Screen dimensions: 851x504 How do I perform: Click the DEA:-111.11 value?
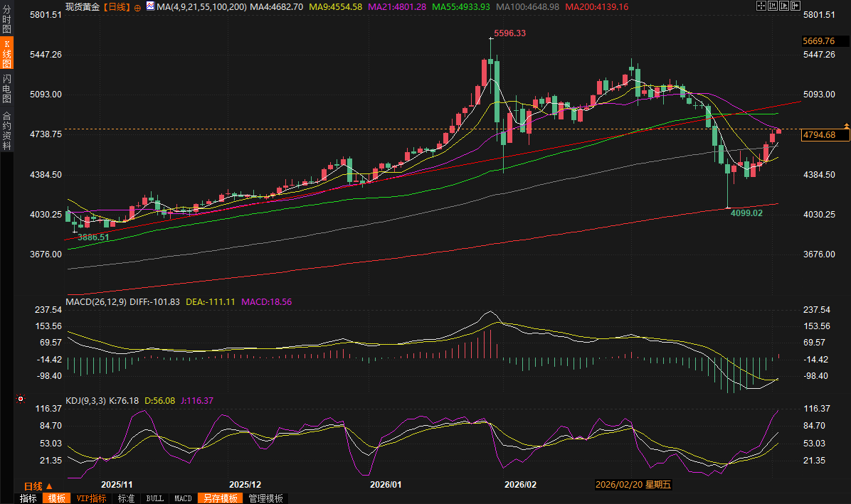[211, 302]
